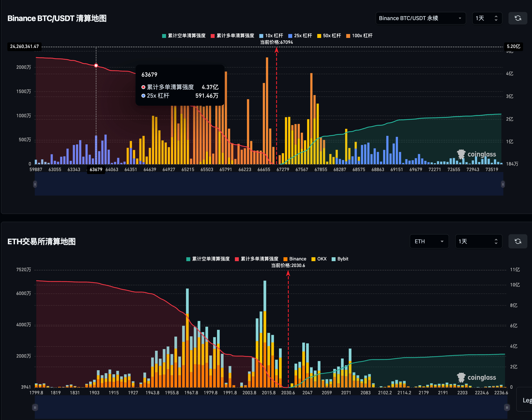Click the coinglass watermark in ETH chart
This screenshot has height=420, width=532.
click(476, 377)
